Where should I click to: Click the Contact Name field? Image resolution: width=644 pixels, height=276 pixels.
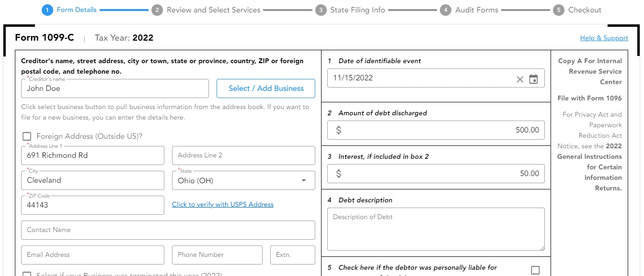click(168, 230)
